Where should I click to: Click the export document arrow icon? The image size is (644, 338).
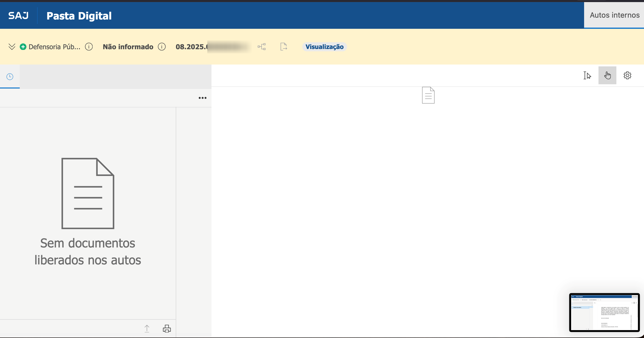click(x=283, y=47)
